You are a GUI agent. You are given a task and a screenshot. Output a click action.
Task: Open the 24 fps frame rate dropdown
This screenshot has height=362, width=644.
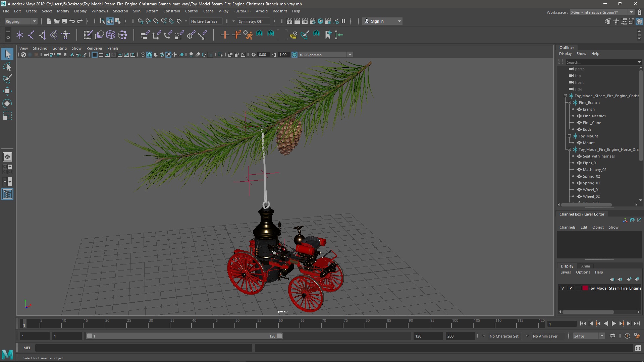[589, 336]
